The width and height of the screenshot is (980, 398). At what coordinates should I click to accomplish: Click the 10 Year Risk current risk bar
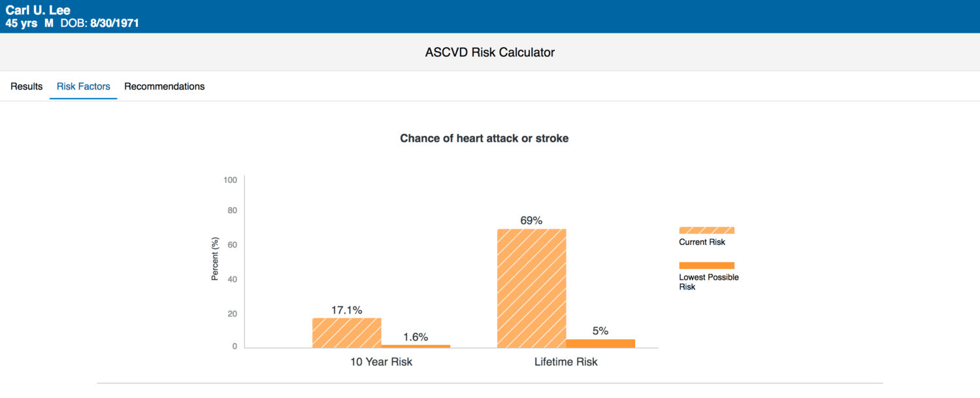[x=346, y=332]
